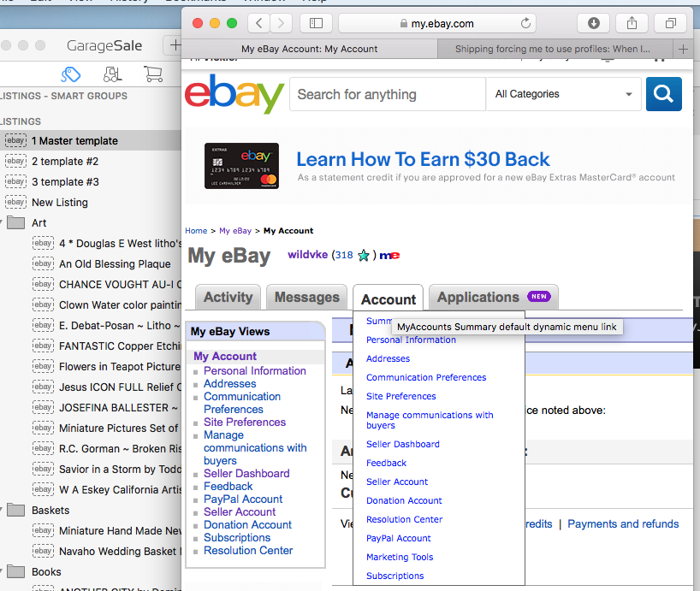Viewport: 700px width, 591px height.
Task: Show all Safari tabs overview
Action: (671, 23)
